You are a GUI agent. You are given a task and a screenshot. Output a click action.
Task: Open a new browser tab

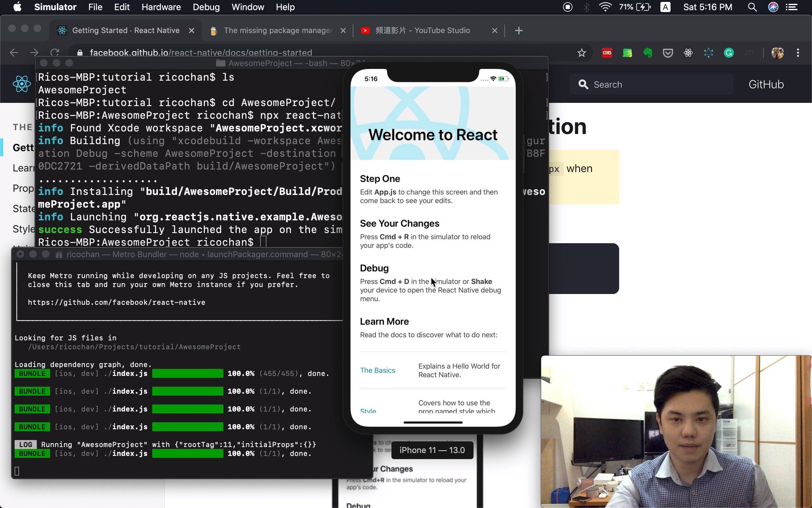[x=519, y=30]
